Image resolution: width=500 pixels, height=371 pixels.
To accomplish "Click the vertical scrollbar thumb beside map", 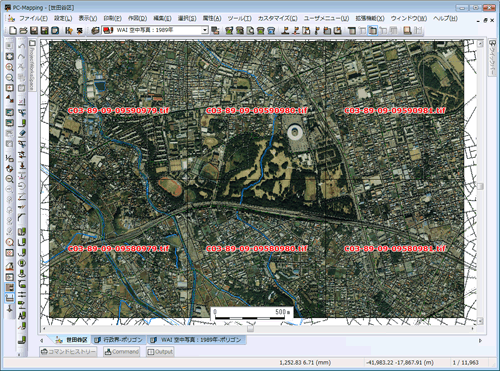I will point(480,186).
